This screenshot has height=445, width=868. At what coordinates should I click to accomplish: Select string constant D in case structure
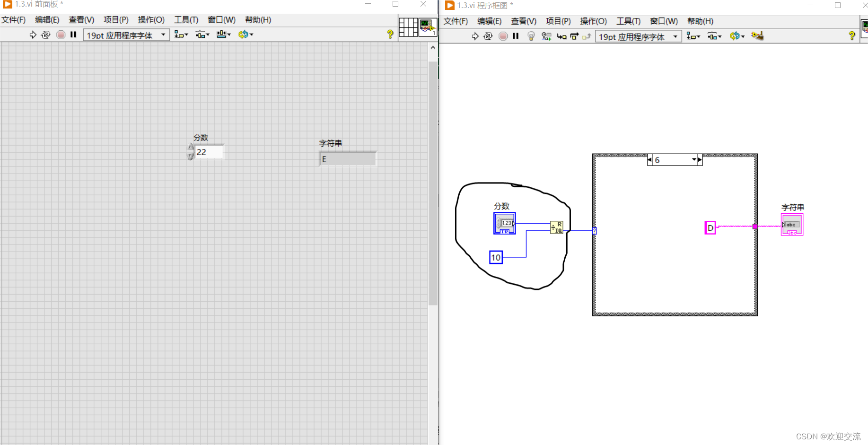pyautogui.click(x=710, y=228)
